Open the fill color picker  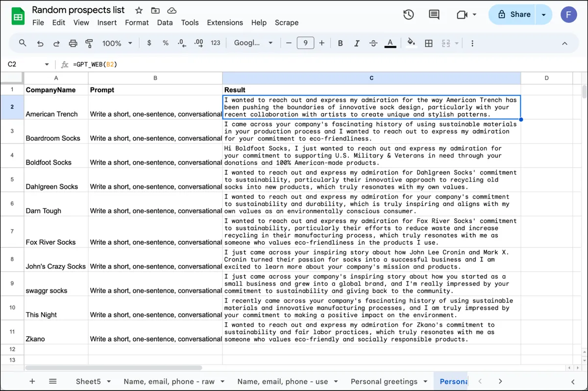pos(412,43)
